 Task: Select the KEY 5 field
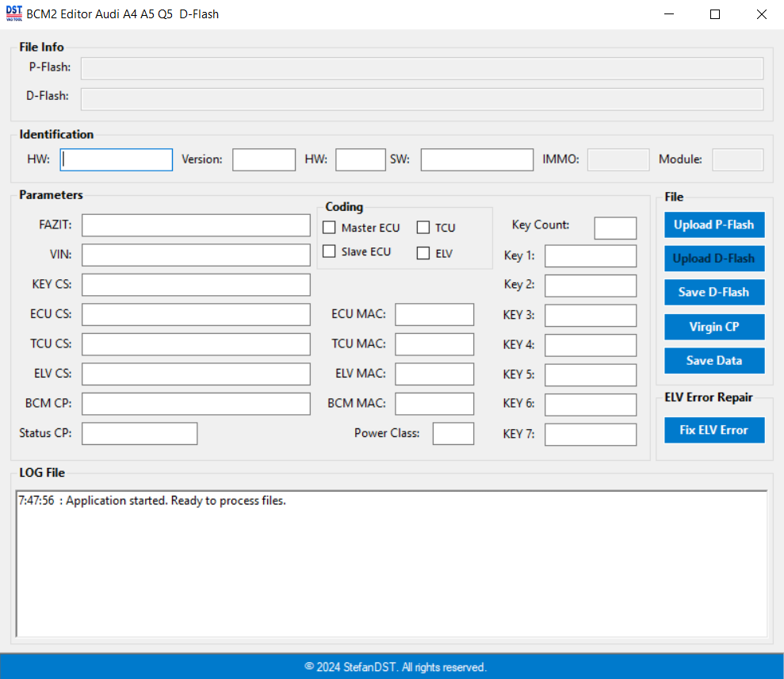(591, 375)
